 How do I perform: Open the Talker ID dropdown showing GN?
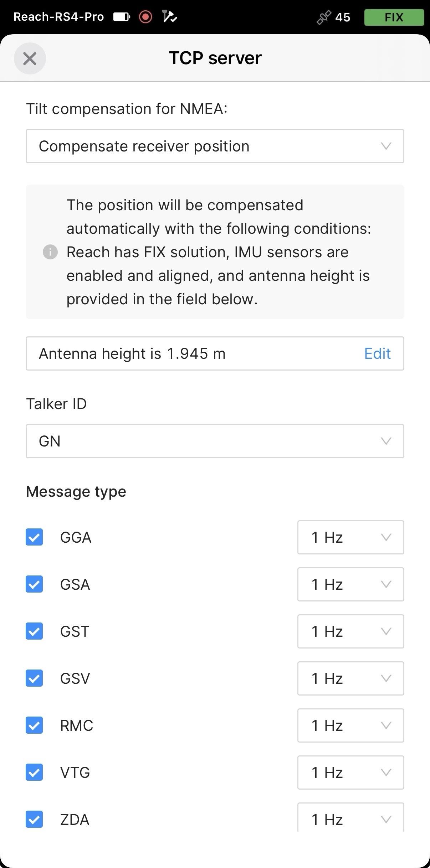point(215,441)
